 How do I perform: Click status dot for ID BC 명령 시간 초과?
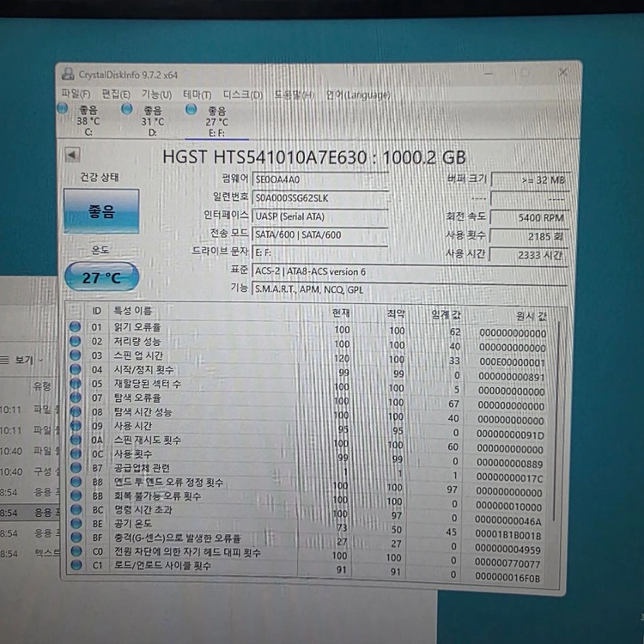click(76, 509)
